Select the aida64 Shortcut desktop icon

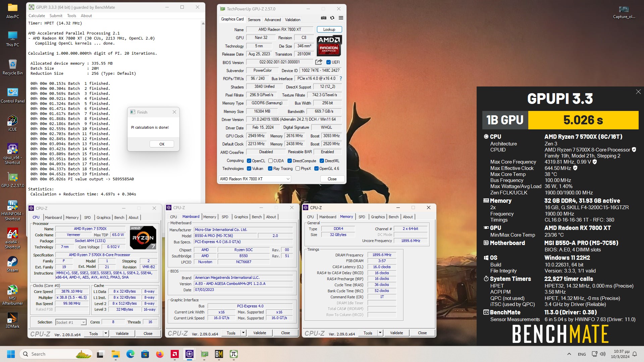click(x=13, y=238)
